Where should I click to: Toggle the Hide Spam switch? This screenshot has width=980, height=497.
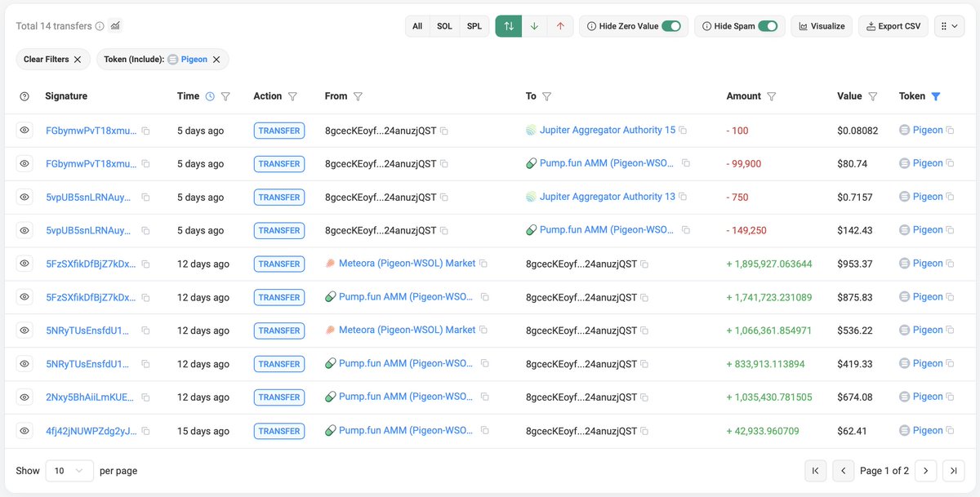pyautogui.click(x=768, y=26)
